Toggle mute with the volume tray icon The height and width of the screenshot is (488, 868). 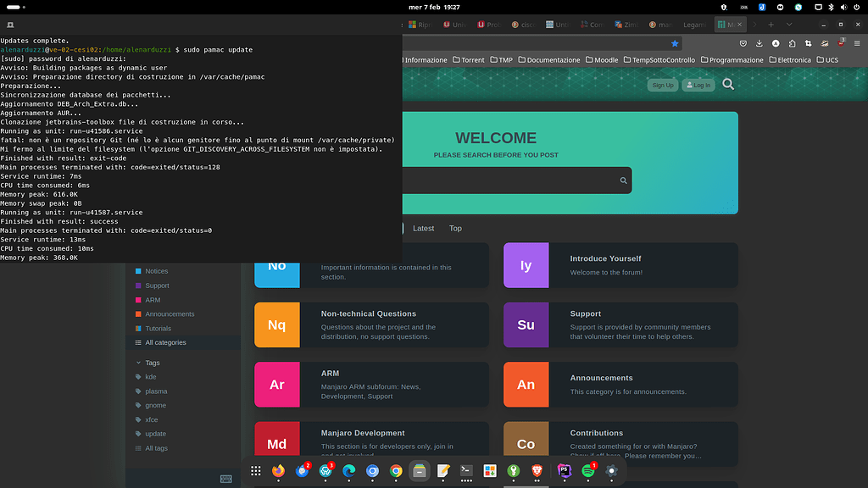click(x=844, y=7)
